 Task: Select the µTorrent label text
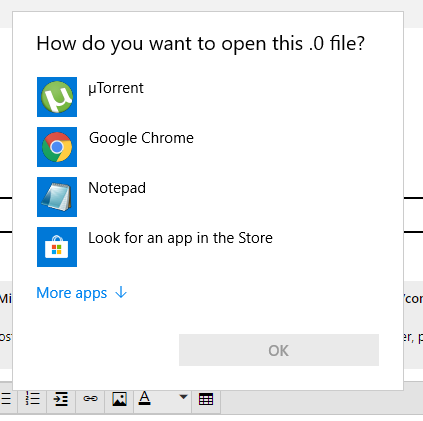point(116,89)
